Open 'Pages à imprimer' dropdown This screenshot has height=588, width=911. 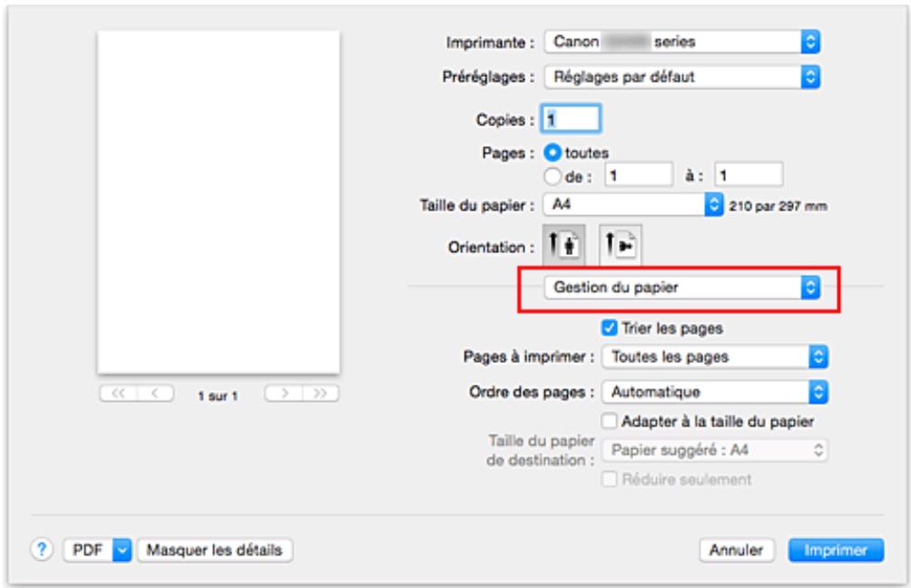pos(715,357)
